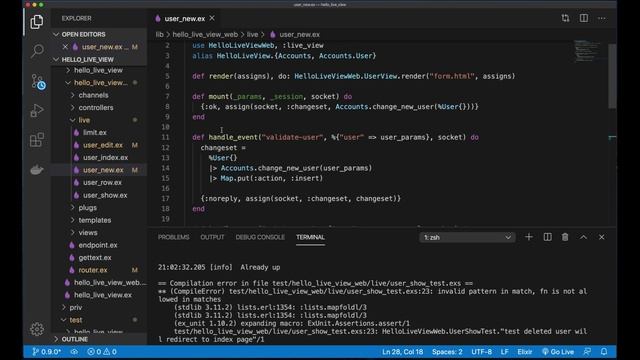640x360 pixels.
Task: Kill terminal with trash icon
Action: tap(565, 237)
